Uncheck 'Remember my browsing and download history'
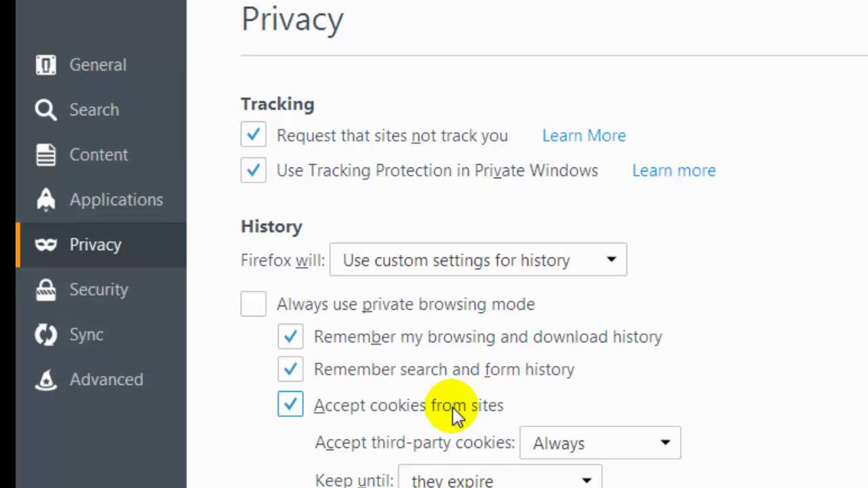Image resolution: width=868 pixels, height=488 pixels. click(x=290, y=336)
